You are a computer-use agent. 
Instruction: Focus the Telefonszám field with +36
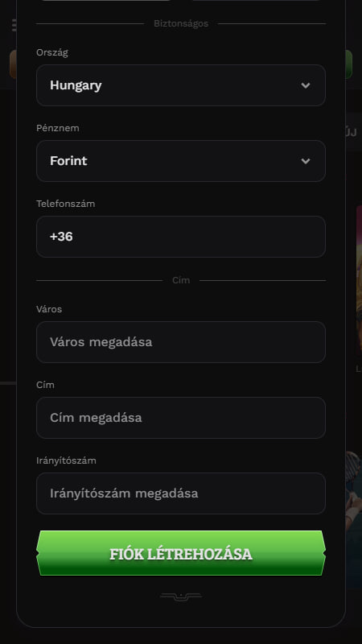tap(181, 237)
